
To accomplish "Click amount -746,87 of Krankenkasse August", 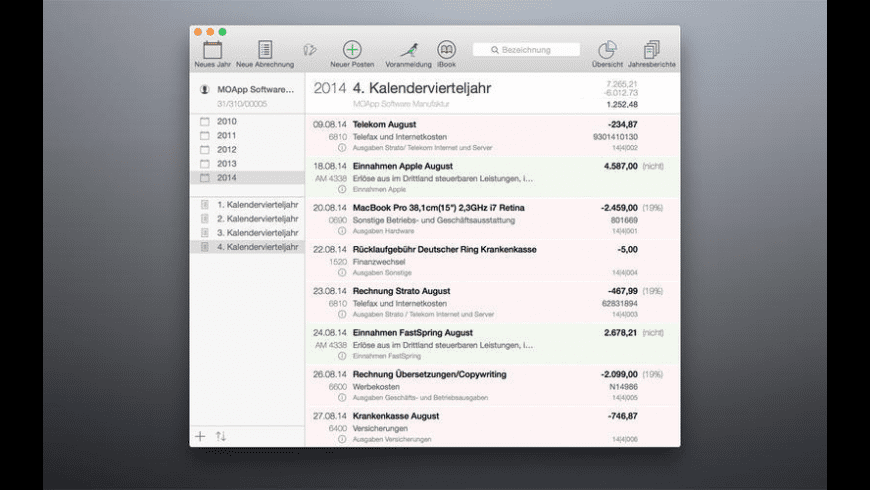I will [623, 416].
